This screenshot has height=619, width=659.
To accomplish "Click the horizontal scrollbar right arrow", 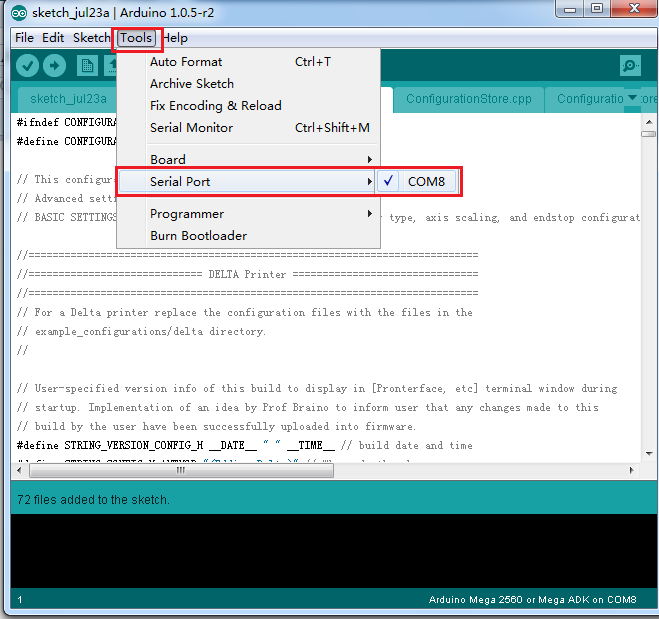I will pos(631,470).
